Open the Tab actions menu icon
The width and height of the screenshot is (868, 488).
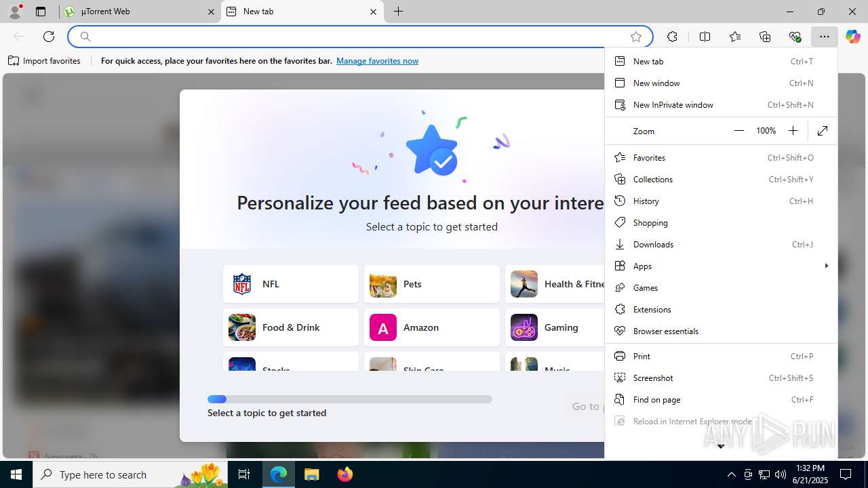(x=41, y=12)
